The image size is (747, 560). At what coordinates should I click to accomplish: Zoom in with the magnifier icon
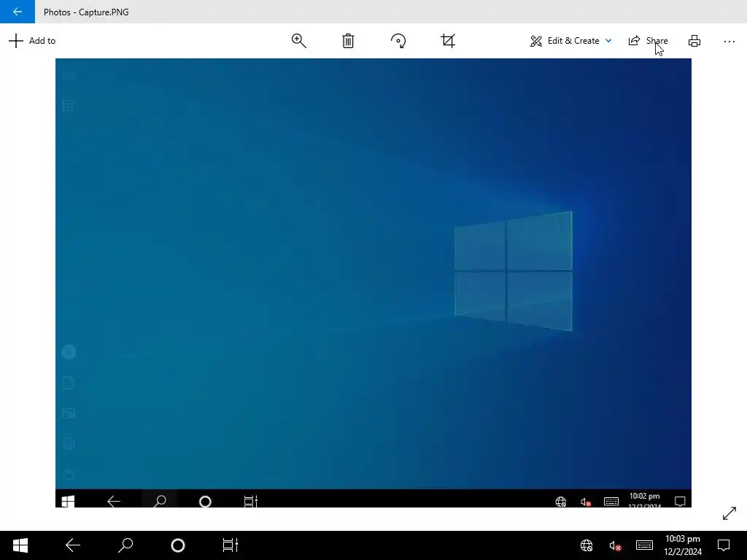pyautogui.click(x=298, y=41)
